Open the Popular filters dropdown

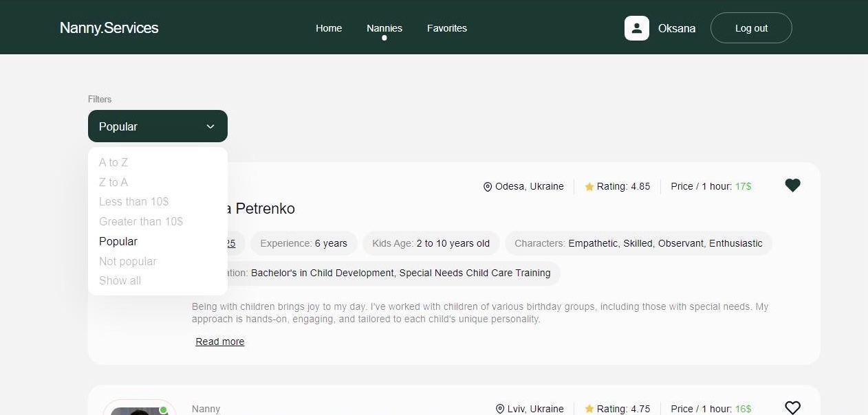158,126
